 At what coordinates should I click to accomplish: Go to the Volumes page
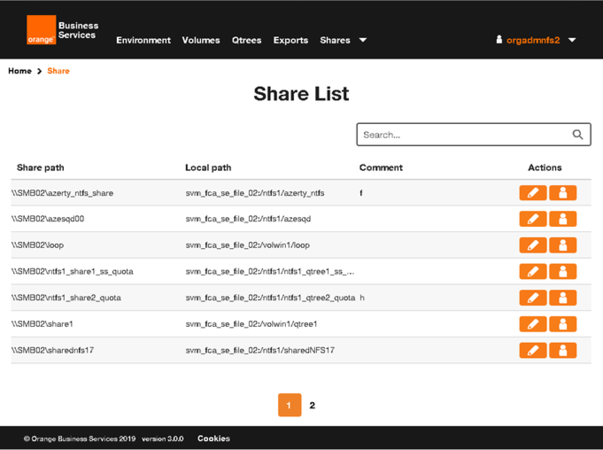click(x=201, y=40)
